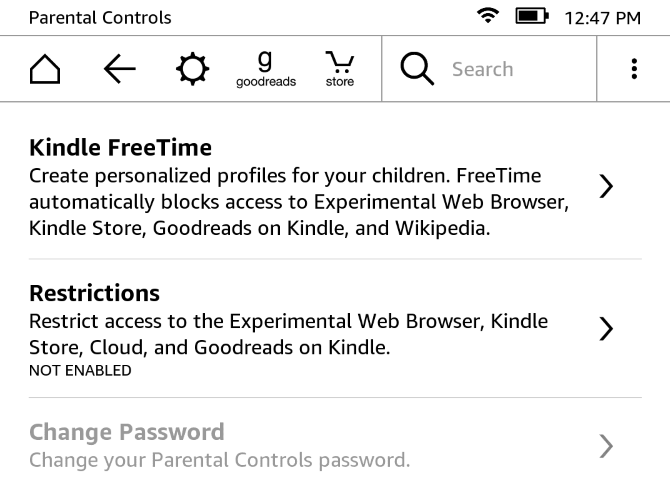Tap the Parental Controls page title
The width and height of the screenshot is (670, 495).
[x=100, y=18]
